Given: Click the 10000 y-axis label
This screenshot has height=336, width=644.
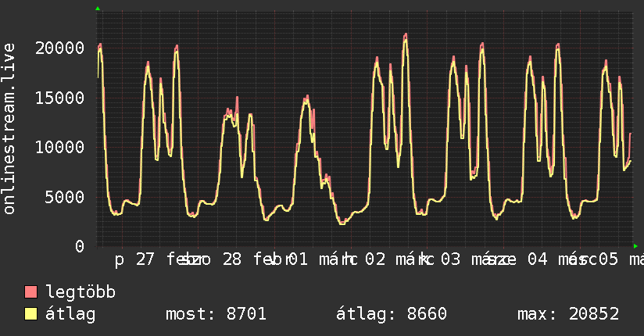Looking at the screenshot, I should (60, 147).
